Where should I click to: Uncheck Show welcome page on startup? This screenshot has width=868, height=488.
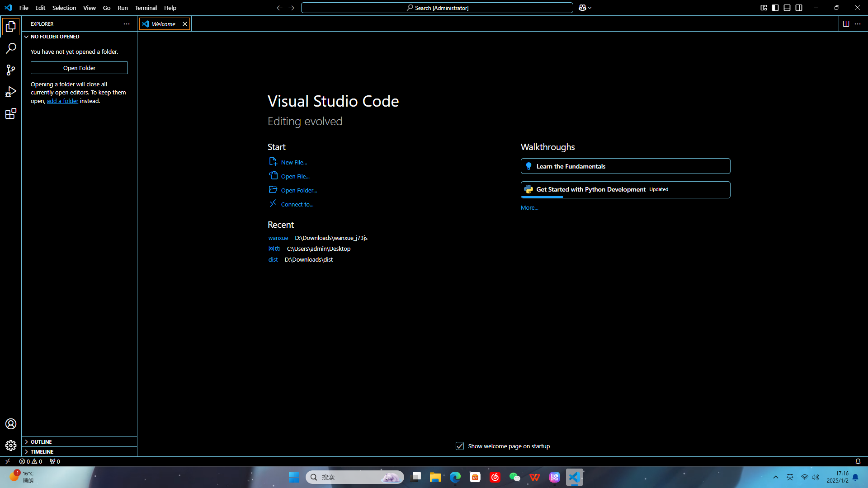pos(460,446)
